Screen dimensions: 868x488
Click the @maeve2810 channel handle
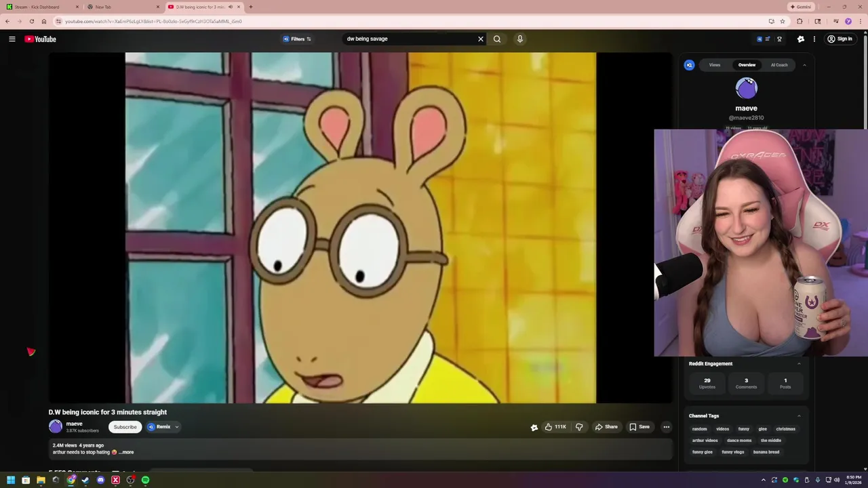point(746,118)
